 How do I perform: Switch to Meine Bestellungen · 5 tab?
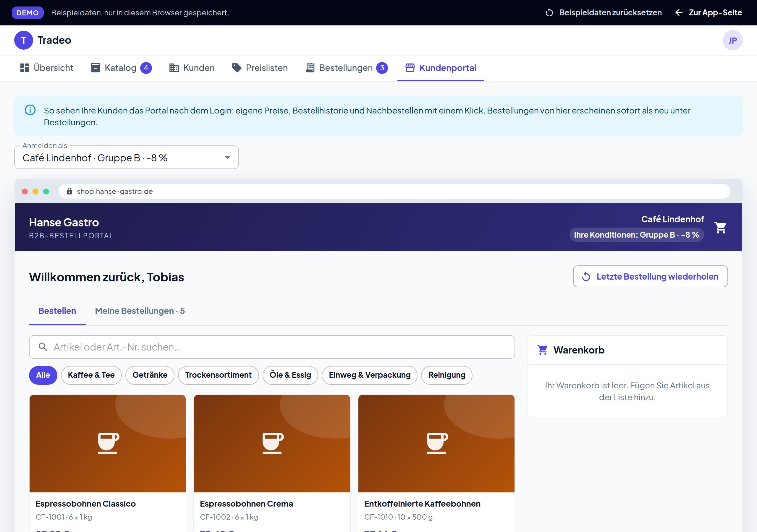point(140,311)
